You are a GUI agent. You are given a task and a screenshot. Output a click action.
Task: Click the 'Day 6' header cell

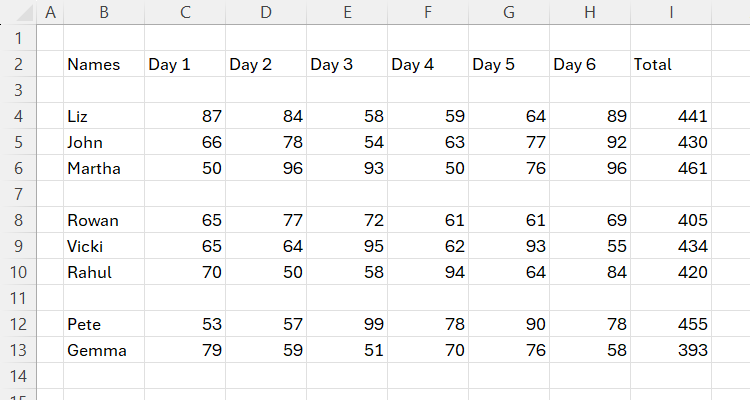coord(589,64)
